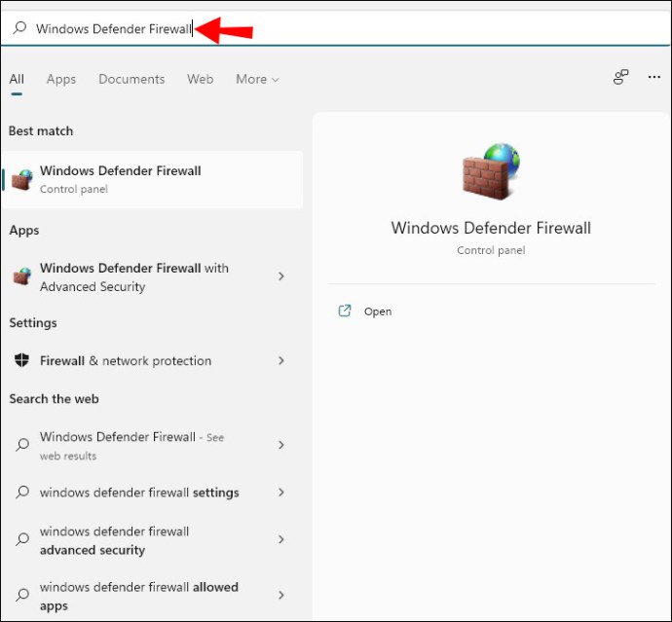The image size is (672, 622).
Task: Switch to the All tab
Action: [17, 79]
